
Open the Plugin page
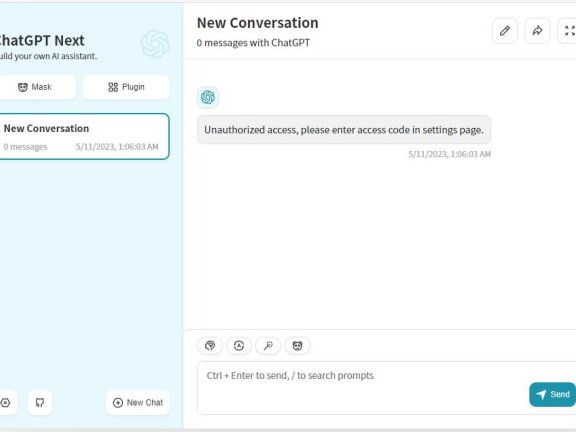point(126,87)
